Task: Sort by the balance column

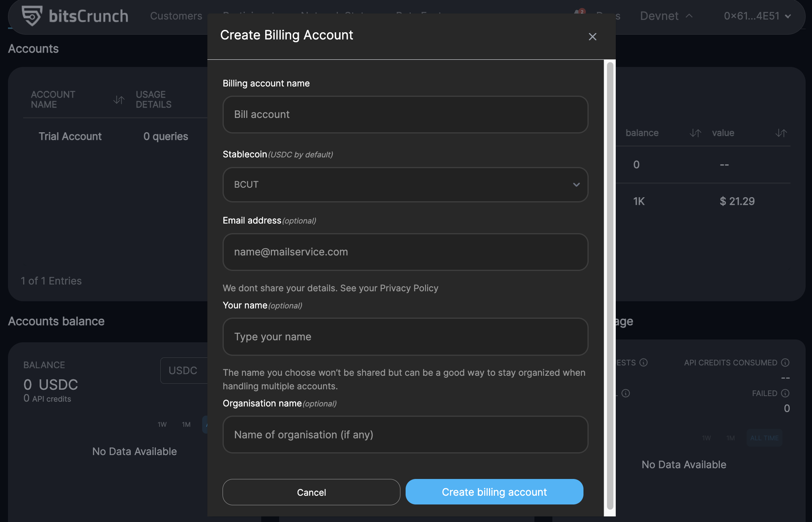Action: click(x=695, y=133)
